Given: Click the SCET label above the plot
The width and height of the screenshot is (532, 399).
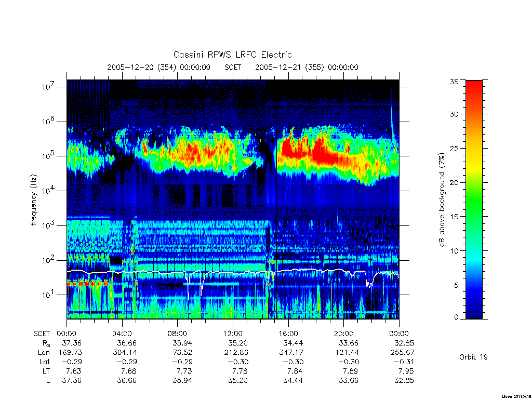Looking at the screenshot, I should (x=233, y=67).
